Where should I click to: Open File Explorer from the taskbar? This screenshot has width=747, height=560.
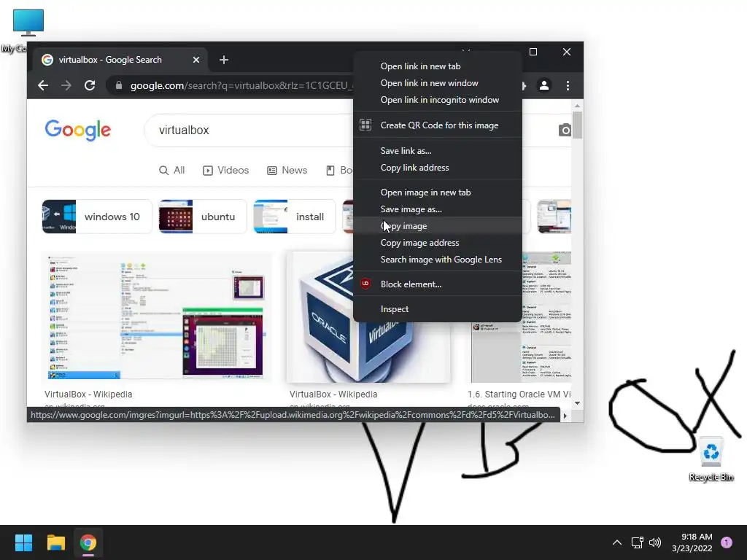tap(55, 542)
